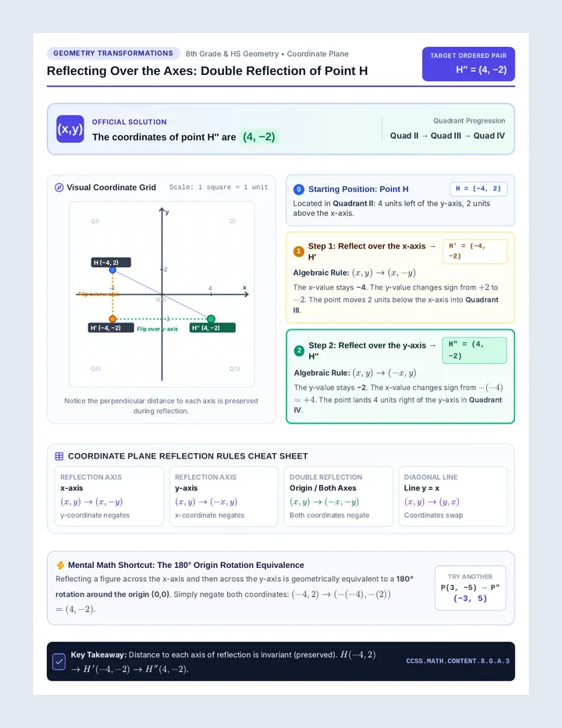Click the blue step 0 circle badge
The image size is (562, 728).
click(x=299, y=190)
